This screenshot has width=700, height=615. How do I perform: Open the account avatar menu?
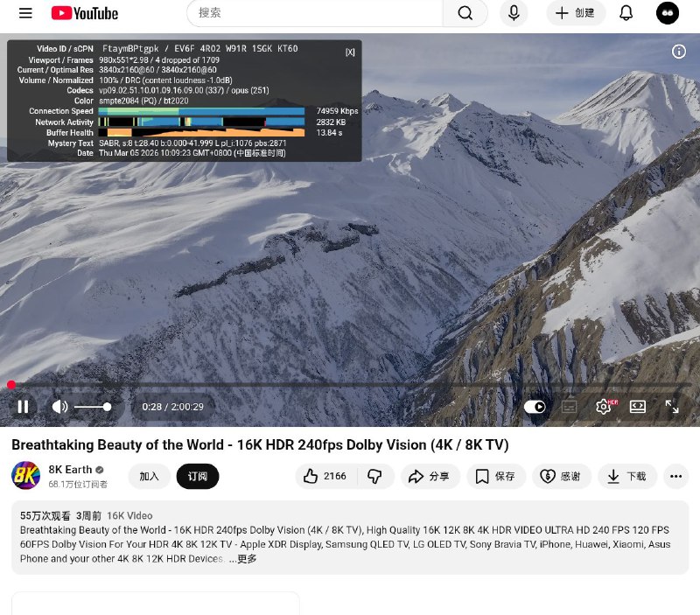pos(668,13)
